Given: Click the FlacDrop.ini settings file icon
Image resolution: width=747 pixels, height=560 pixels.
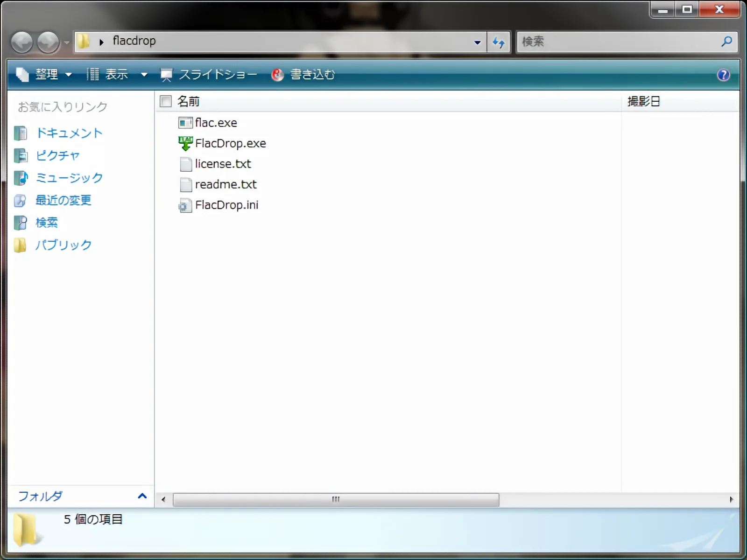Looking at the screenshot, I should tap(185, 205).
